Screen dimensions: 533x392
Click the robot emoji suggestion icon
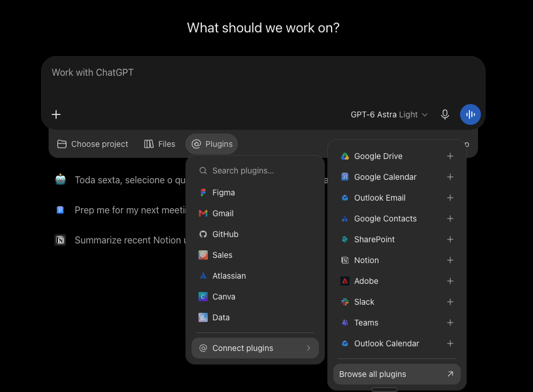61,179
